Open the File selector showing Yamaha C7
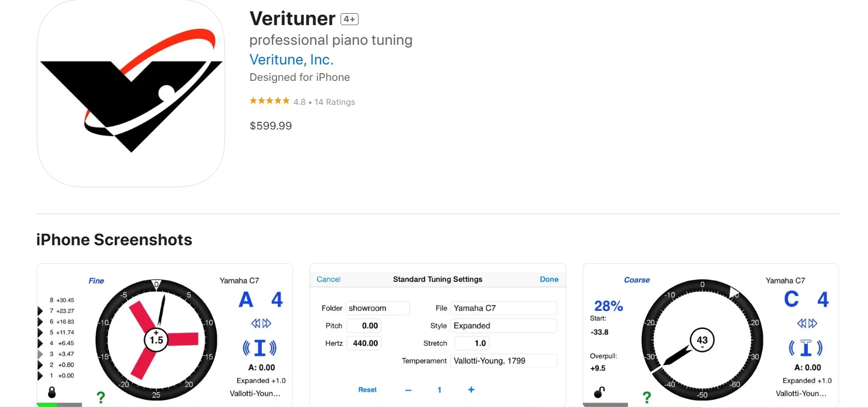Image resolution: width=868 pixels, height=408 pixels. click(503, 308)
